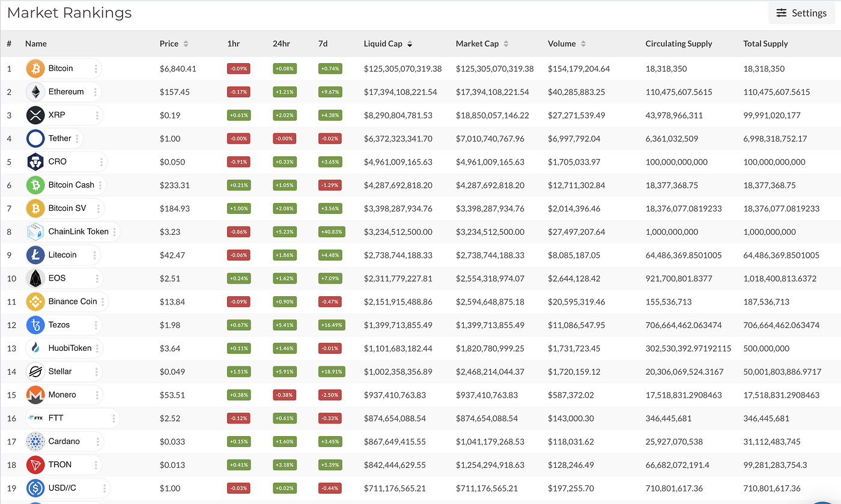The image size is (841, 504).
Task: Open the XRP row options menu
Action: (x=97, y=115)
